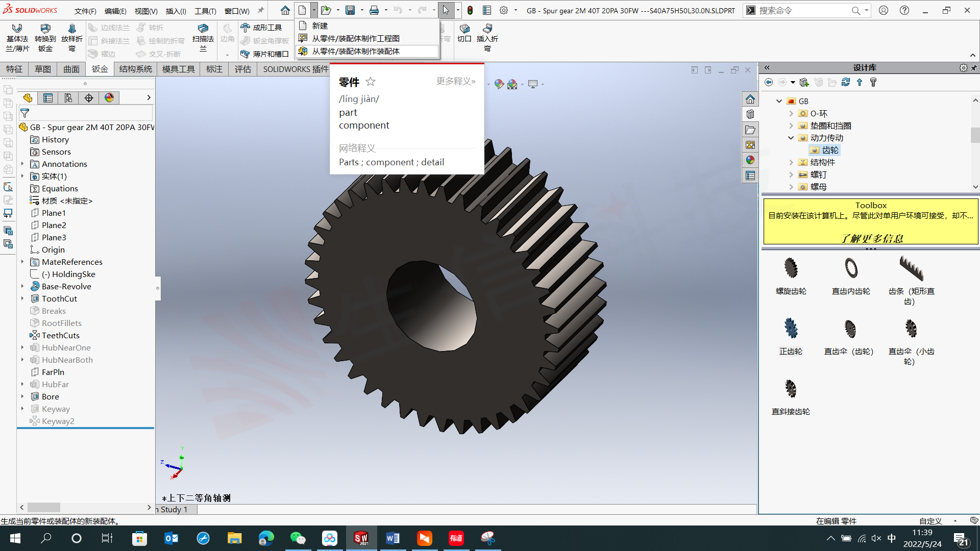Click the rollback bar below Keyway2
This screenshot has width=980, height=551.
click(x=85, y=428)
